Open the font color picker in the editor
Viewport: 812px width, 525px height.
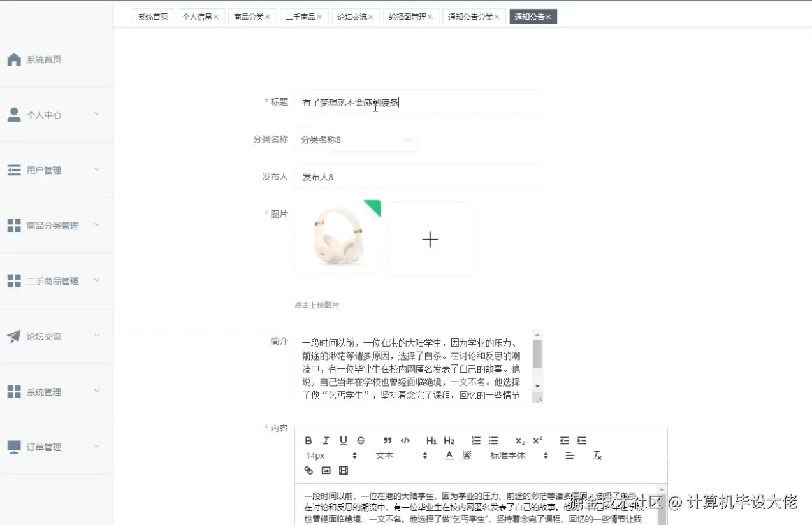click(x=449, y=456)
